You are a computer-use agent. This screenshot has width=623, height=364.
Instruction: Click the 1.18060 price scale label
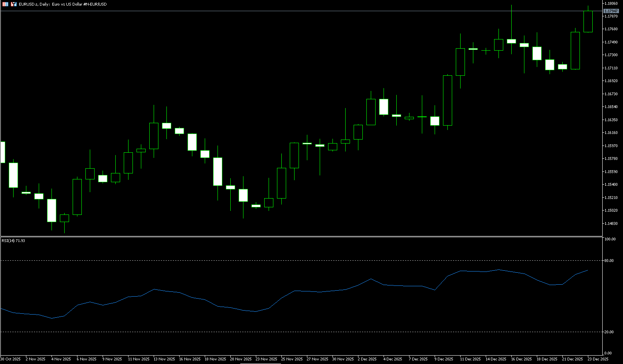pyautogui.click(x=611, y=4)
